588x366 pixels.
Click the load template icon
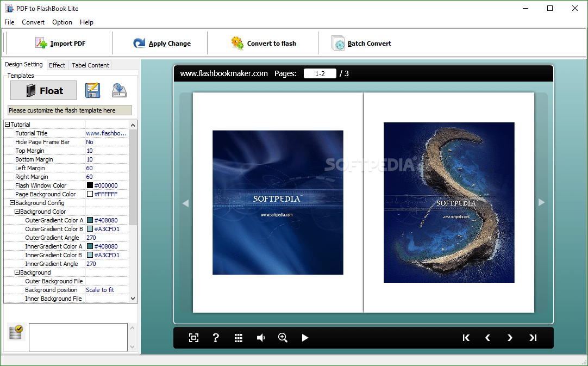click(119, 90)
